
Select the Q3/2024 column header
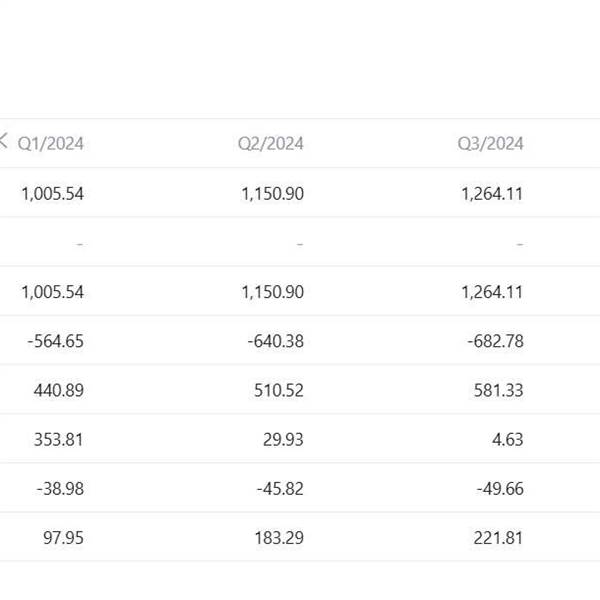(x=490, y=144)
